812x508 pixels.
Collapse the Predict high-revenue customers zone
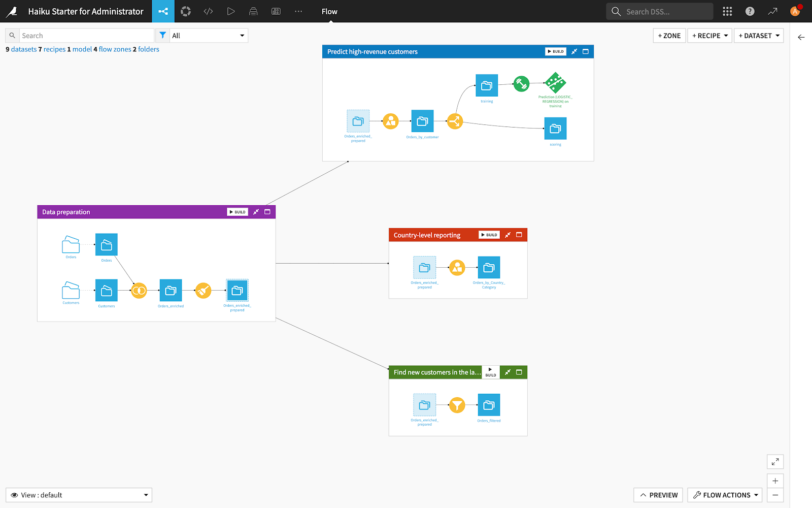click(574, 51)
